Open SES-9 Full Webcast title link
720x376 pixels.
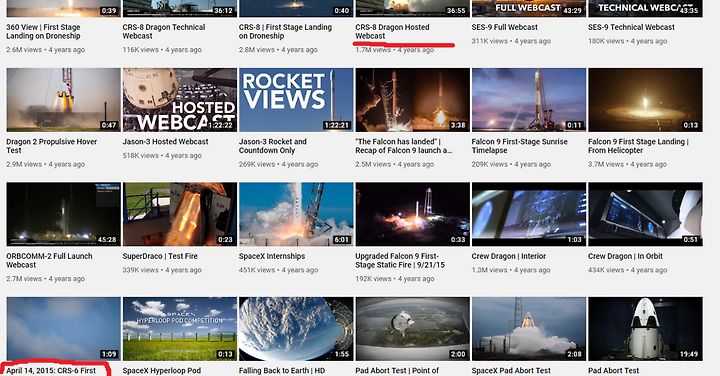coord(504,27)
